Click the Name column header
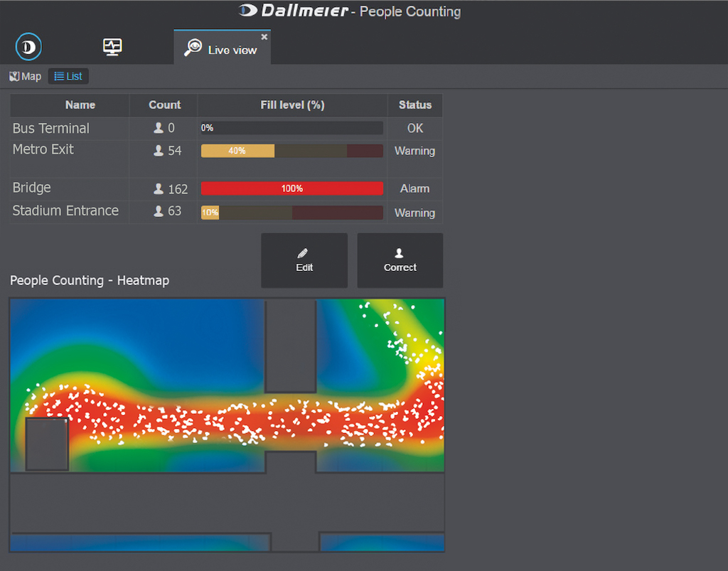The width and height of the screenshot is (728, 571). tap(80, 105)
